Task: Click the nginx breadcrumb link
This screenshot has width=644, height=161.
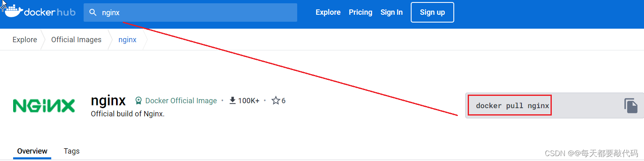Action: (x=127, y=40)
